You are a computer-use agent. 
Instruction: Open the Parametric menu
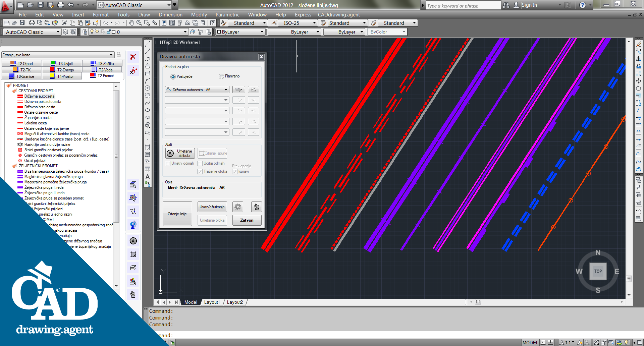[227, 14]
